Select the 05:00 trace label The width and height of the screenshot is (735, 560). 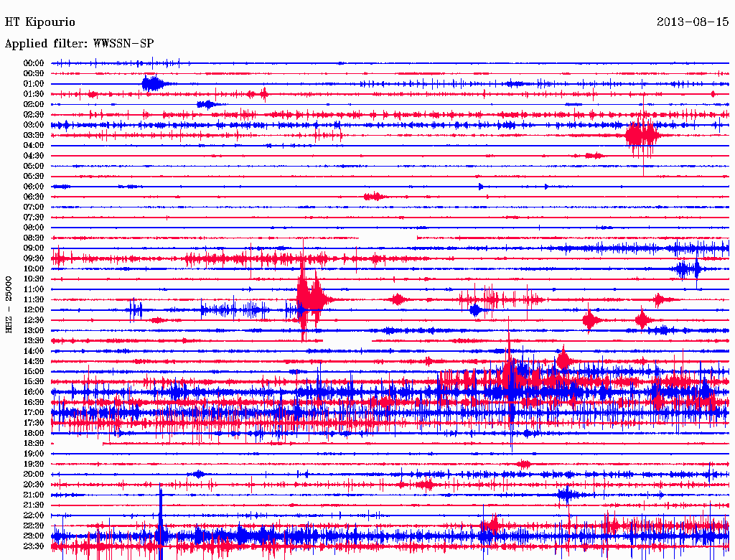(34, 166)
